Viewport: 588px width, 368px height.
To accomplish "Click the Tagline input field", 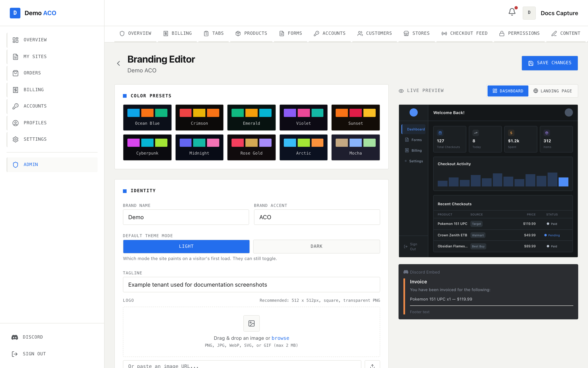I will [252, 285].
